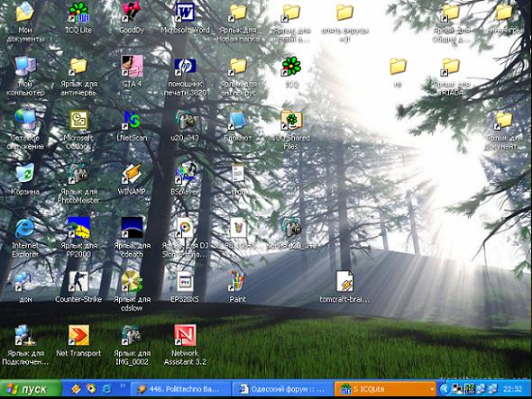
Task: Select the мини-игры folder icon
Action: click(x=504, y=13)
